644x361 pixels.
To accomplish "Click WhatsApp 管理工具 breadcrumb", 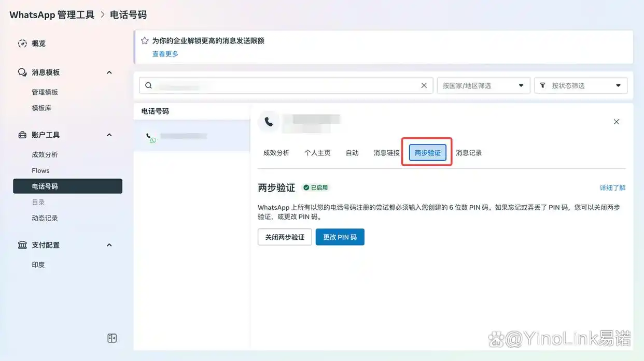I will pos(52,15).
